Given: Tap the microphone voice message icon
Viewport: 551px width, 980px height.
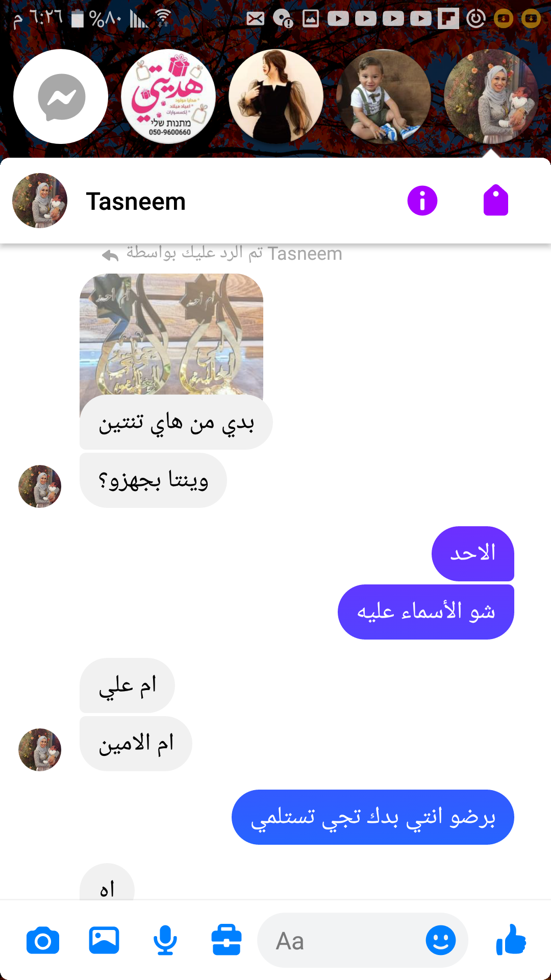Looking at the screenshot, I should (165, 940).
